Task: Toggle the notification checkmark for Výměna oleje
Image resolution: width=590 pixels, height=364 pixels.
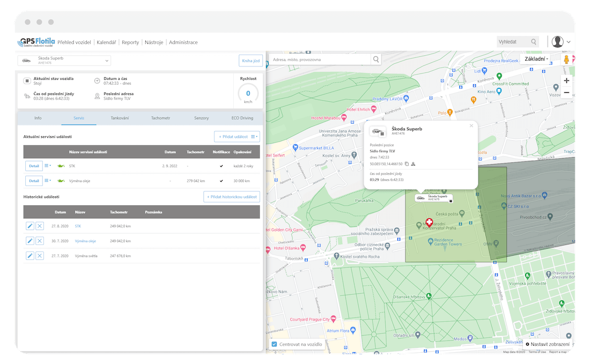Action: pos(221,181)
